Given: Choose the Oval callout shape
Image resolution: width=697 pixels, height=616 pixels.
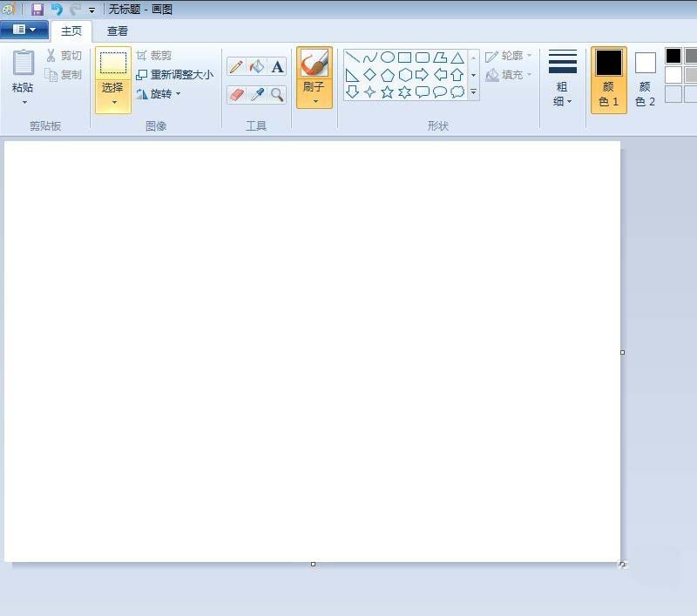Looking at the screenshot, I should click(x=440, y=92).
